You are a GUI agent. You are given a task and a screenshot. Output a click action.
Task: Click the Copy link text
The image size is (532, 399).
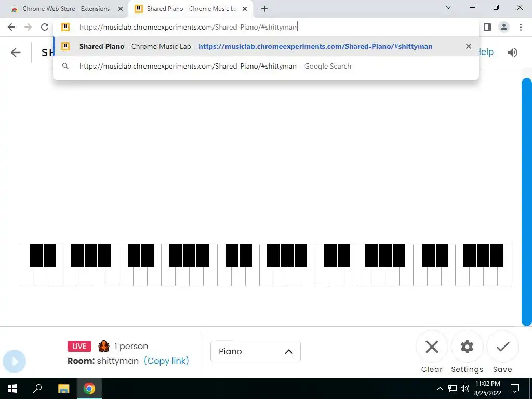(x=166, y=361)
